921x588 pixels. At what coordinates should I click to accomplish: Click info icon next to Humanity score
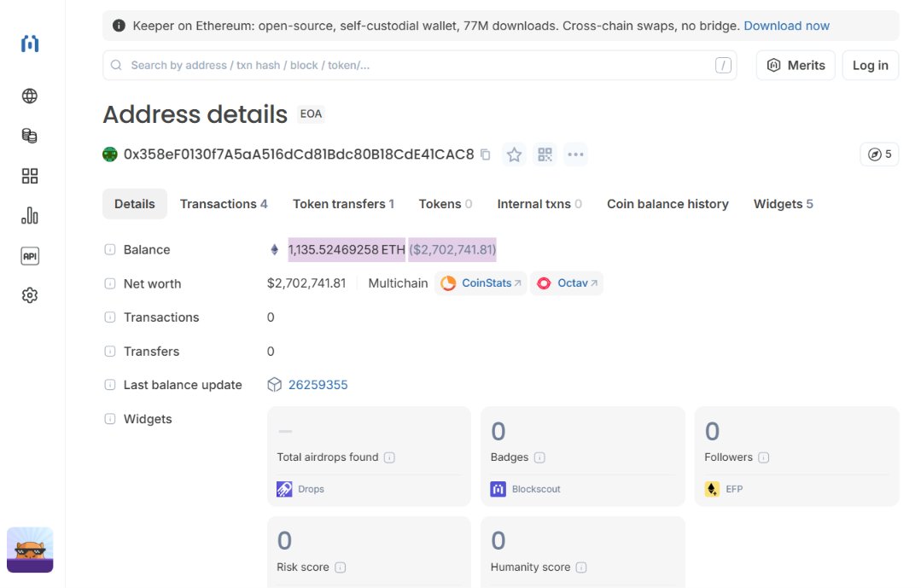581,568
